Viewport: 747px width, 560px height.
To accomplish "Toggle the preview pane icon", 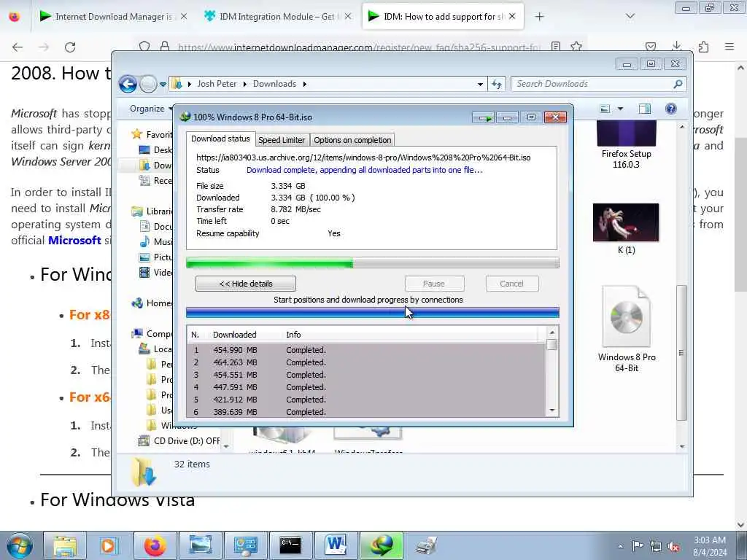I will (645, 109).
